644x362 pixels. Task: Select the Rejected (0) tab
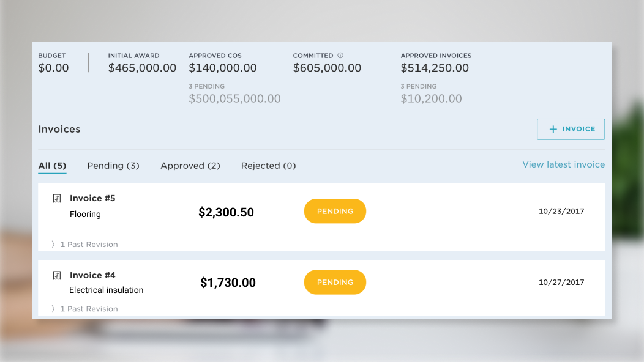point(268,166)
